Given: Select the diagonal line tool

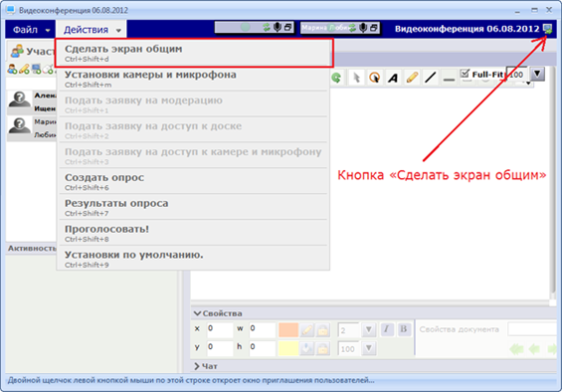Looking at the screenshot, I should (x=431, y=78).
